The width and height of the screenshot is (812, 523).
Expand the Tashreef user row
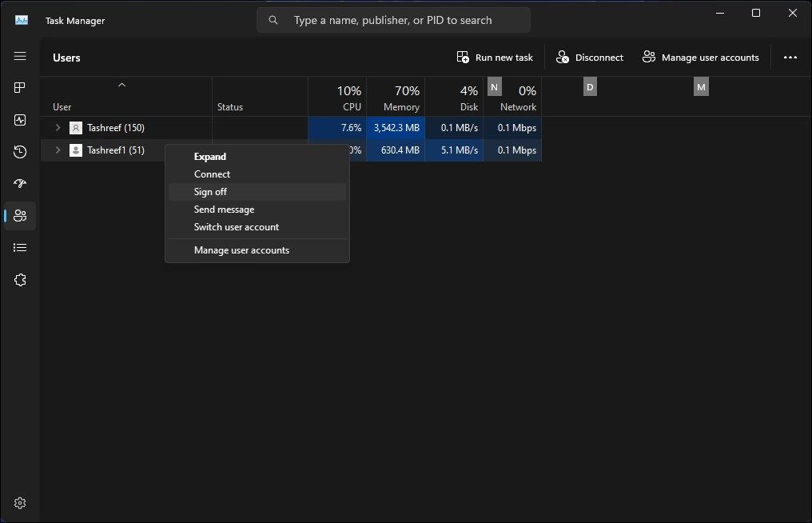click(x=57, y=127)
